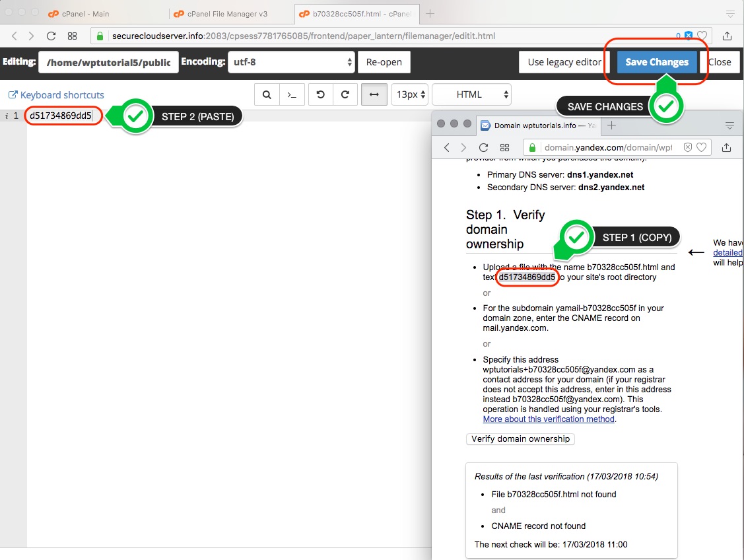
Task: Click the green padlock in Yandex address bar
Action: click(x=532, y=147)
